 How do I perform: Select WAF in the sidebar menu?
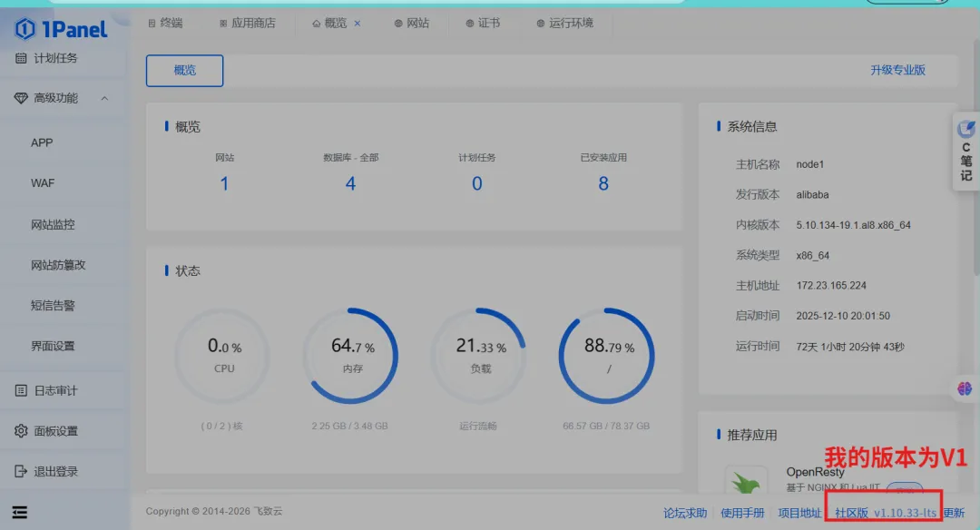tap(43, 182)
